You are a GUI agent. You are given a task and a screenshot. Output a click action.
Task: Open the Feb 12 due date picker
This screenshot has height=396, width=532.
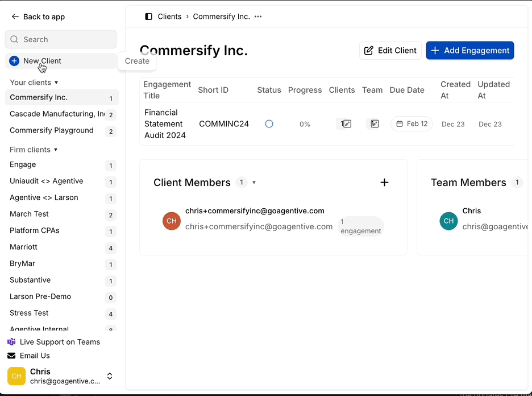coord(412,124)
